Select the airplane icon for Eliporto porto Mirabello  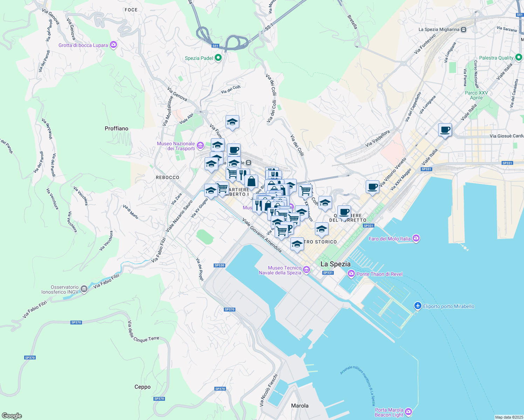click(x=417, y=306)
